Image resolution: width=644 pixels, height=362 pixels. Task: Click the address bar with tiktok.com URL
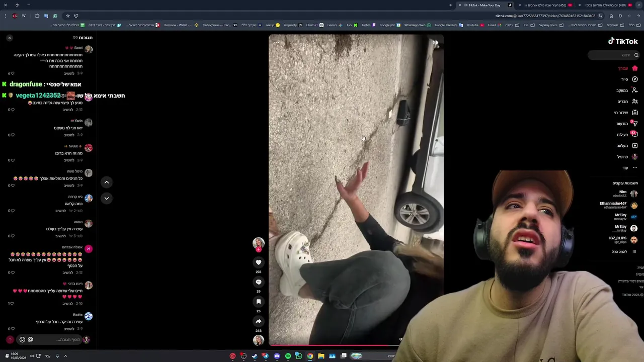545,16
